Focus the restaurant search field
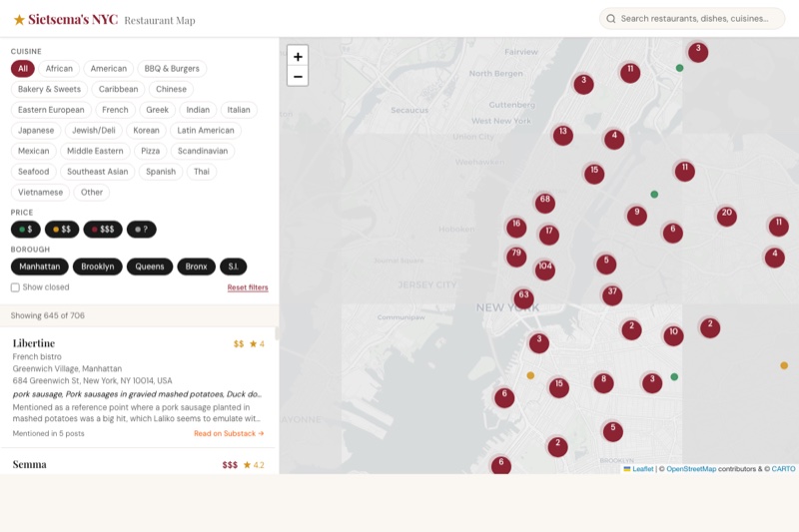The height and width of the screenshot is (532, 799). [692, 19]
